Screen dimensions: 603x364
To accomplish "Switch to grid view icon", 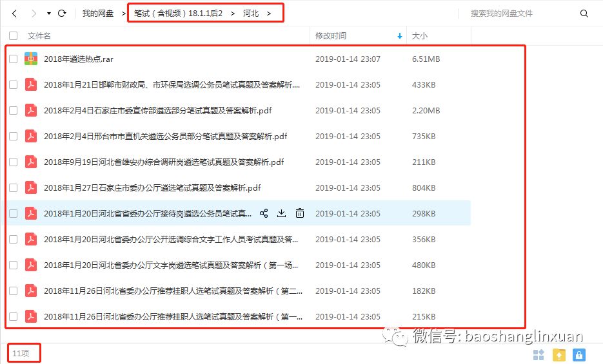I will click(539, 355).
